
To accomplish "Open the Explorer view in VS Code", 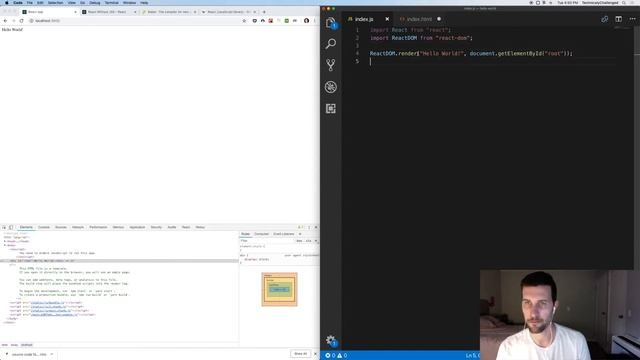I will (331, 23).
